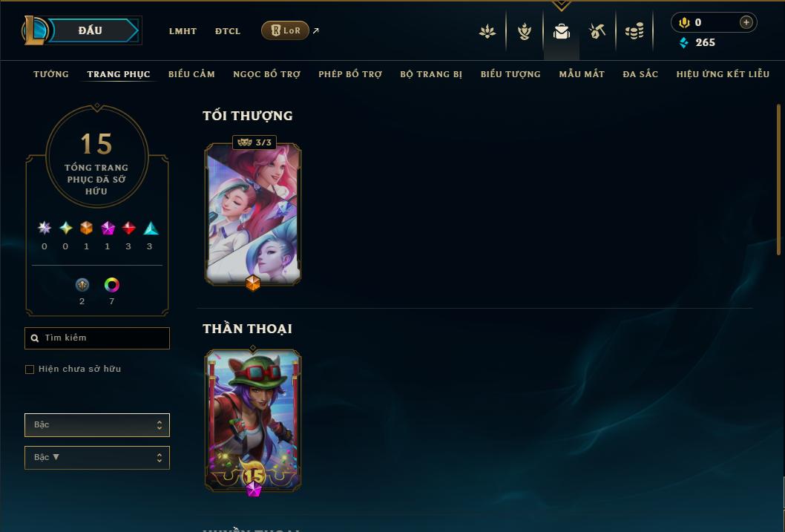785x532 pixels.
Task: Click the red Epic tier gem icon
Action: (x=128, y=229)
